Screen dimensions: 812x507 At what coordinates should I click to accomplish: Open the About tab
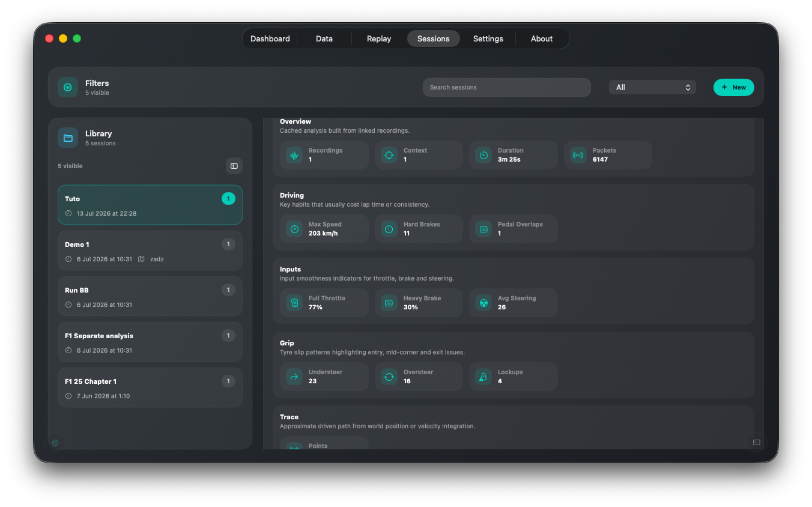pyautogui.click(x=542, y=38)
